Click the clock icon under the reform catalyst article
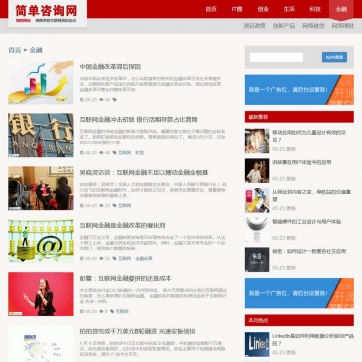The image size is (362, 362). click(82, 258)
